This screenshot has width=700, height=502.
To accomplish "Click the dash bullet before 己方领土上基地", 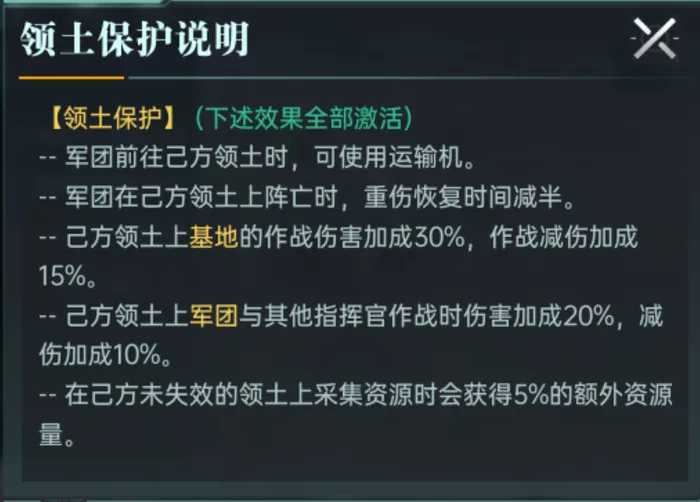I will click(48, 237).
